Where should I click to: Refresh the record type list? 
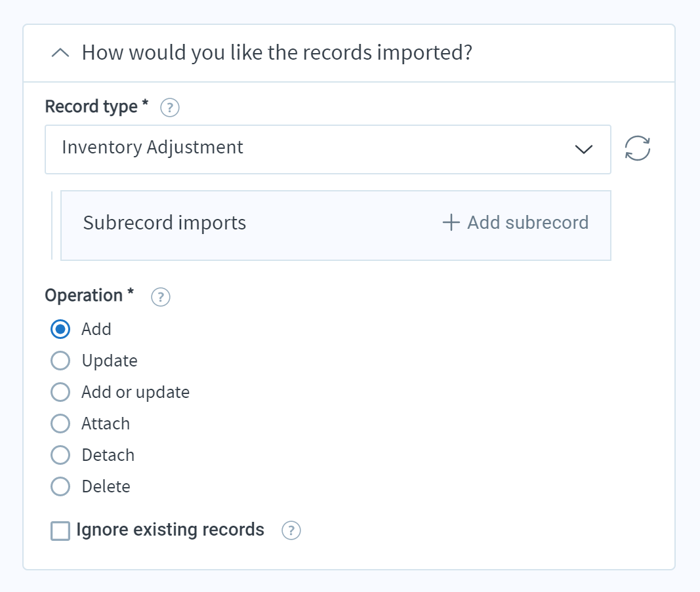638,149
